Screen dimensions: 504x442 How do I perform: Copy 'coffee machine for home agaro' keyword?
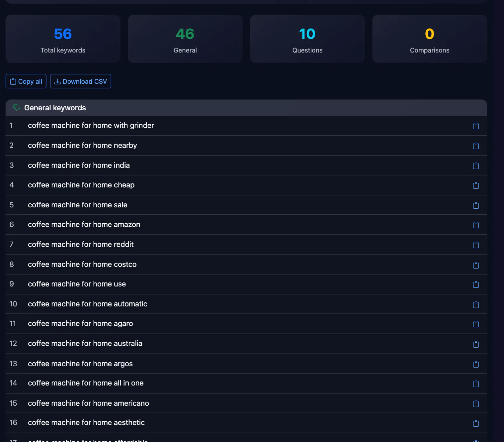476,324
